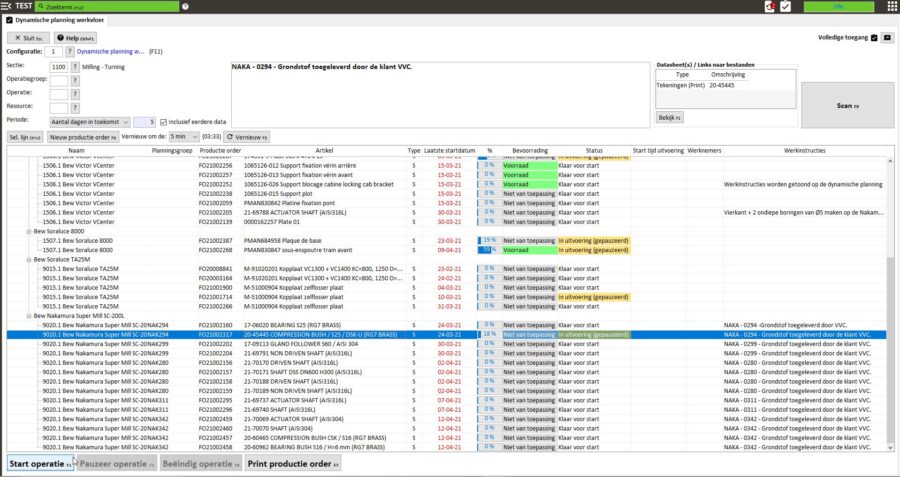Viewport: 900px width, 477px height.
Task: Click the screen icon next to Volledige toegang
Action: pyautogui.click(x=887, y=38)
